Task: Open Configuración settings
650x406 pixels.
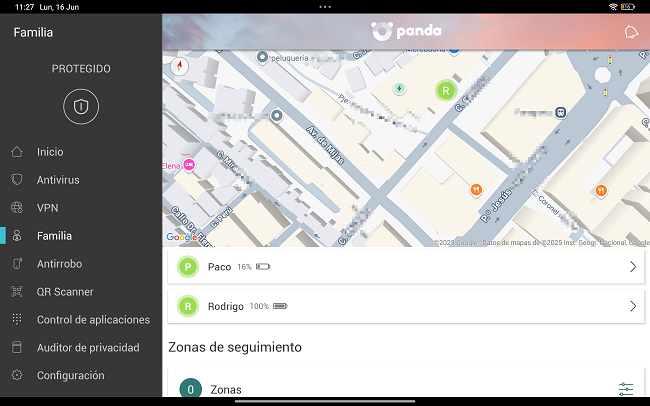Action: [x=70, y=376]
